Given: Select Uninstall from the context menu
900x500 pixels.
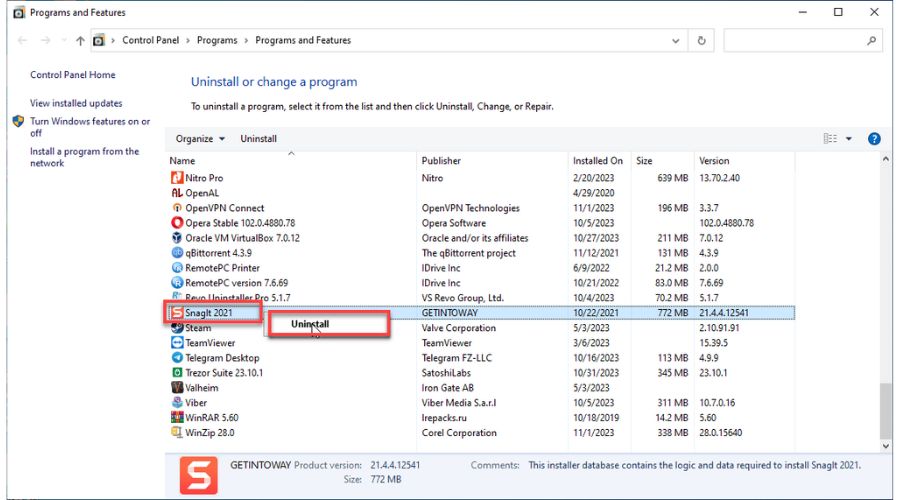Looking at the screenshot, I should [x=310, y=324].
